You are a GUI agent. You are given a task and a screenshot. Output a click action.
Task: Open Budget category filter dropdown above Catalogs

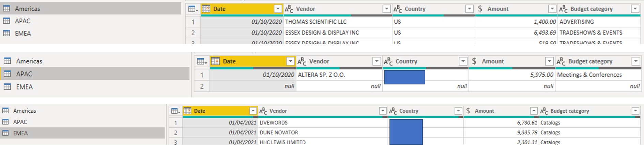pos(635,111)
